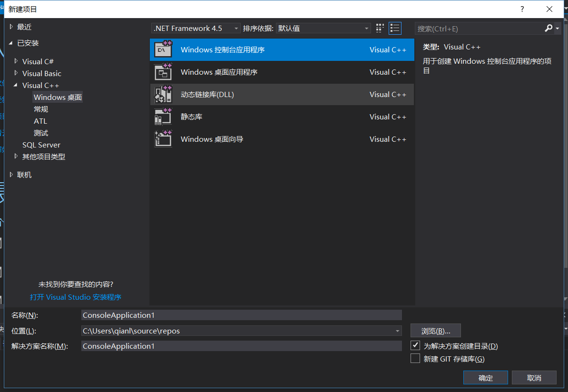The height and width of the screenshot is (392, 568).
Task: Select the Windows 桌面应用程序 template icon
Action: pos(163,72)
